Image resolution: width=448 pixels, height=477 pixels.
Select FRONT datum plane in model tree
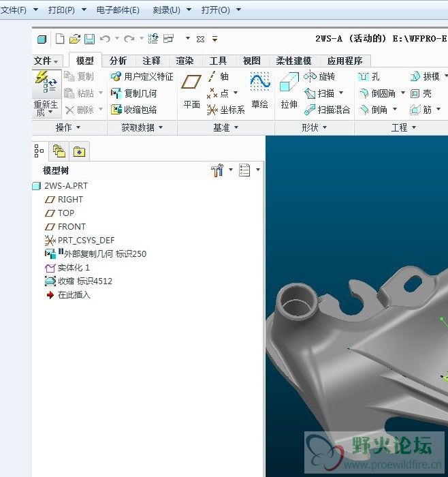(x=65, y=227)
